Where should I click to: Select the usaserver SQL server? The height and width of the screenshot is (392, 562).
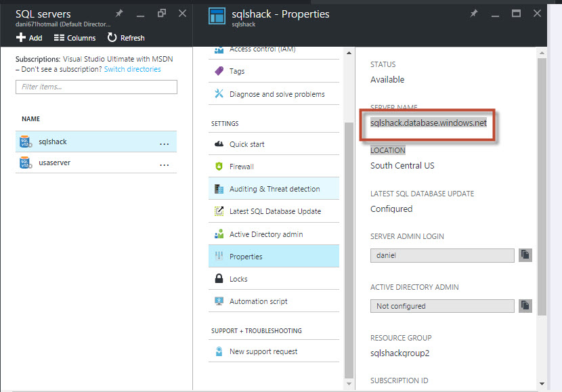54,162
